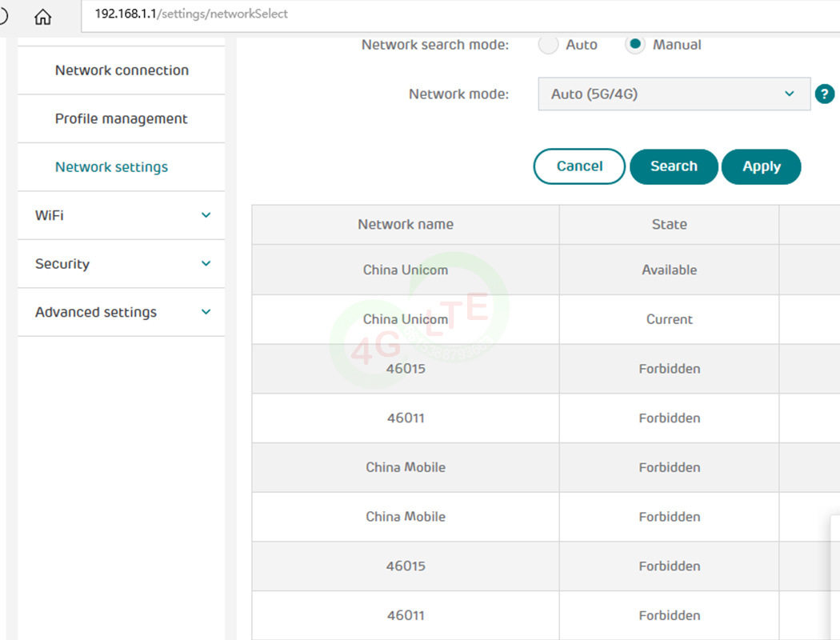This screenshot has height=640, width=840.
Task: Select the first China Mobile network entry
Action: click(x=406, y=467)
